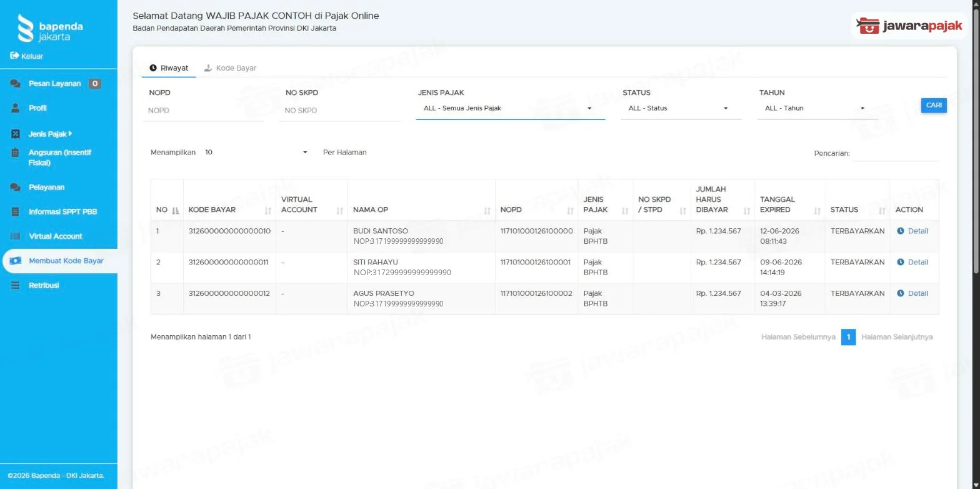Click the jawarapajak logo
Screen dimensions: 980x489
911,26
